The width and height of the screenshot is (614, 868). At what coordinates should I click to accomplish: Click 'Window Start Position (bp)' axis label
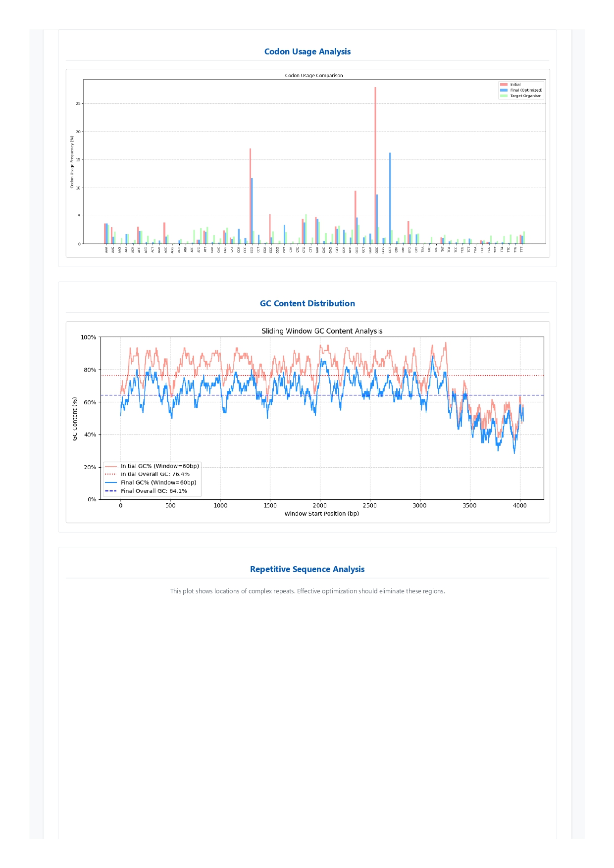[321, 514]
